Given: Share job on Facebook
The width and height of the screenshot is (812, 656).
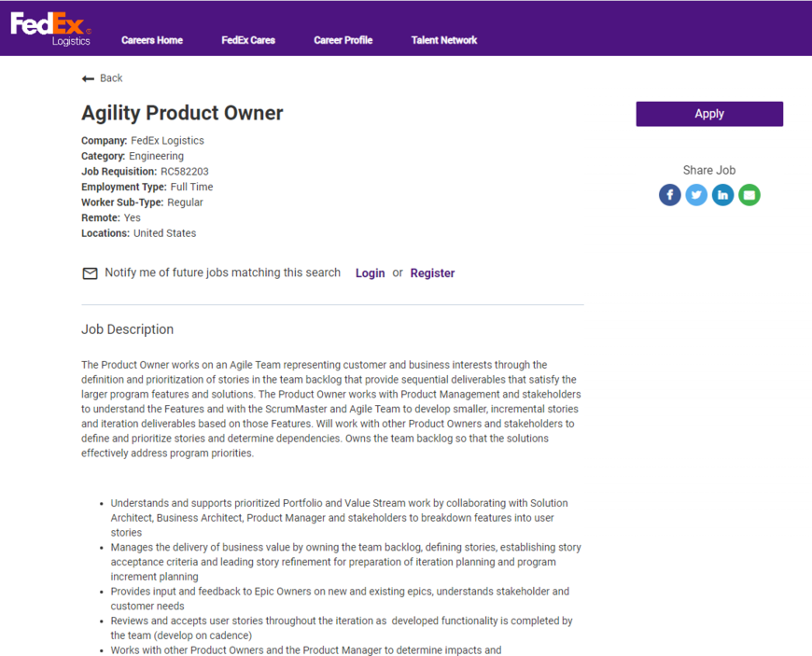Looking at the screenshot, I should (x=669, y=195).
